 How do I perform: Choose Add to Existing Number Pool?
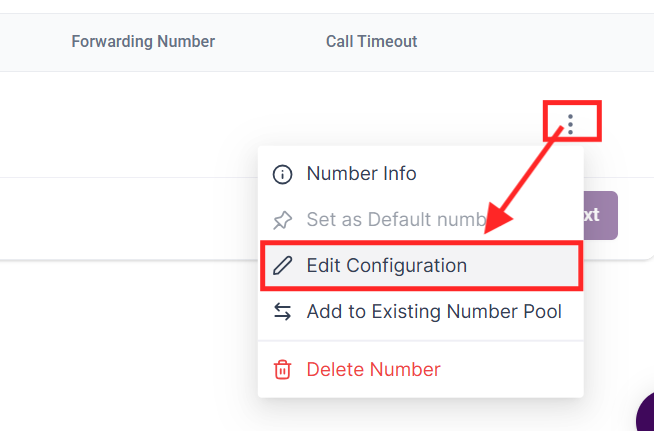click(x=434, y=312)
